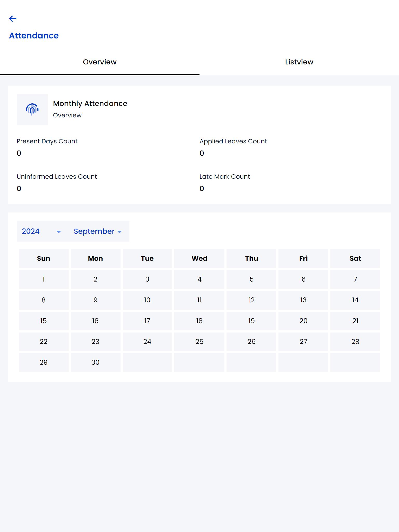
Task: Click the Sat column header
Action: tap(355, 259)
